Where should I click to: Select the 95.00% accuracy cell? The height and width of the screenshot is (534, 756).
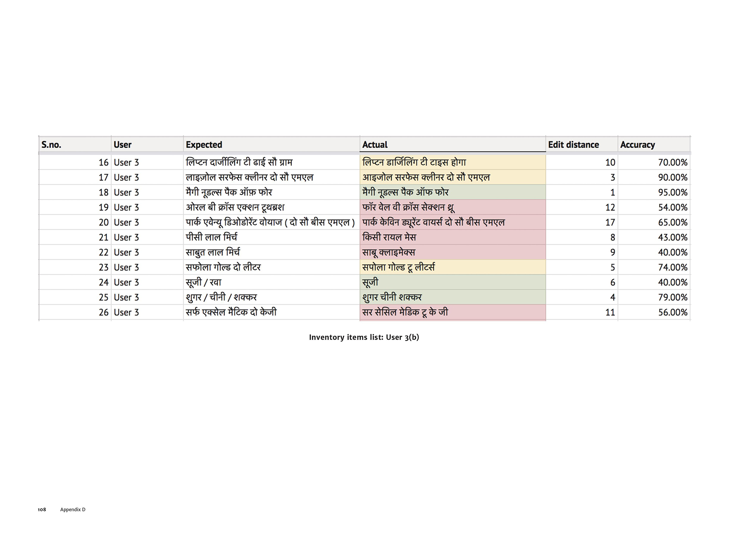tap(672, 192)
